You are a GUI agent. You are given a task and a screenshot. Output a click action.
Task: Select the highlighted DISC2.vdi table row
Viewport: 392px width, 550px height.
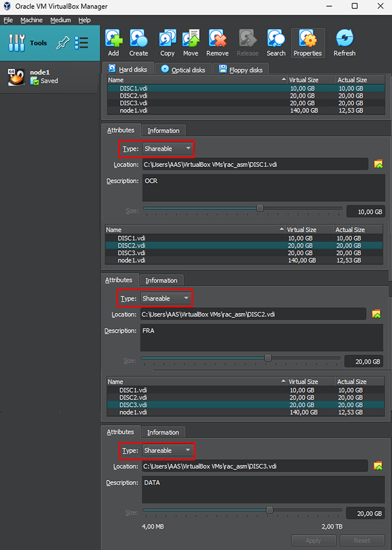tap(244, 245)
